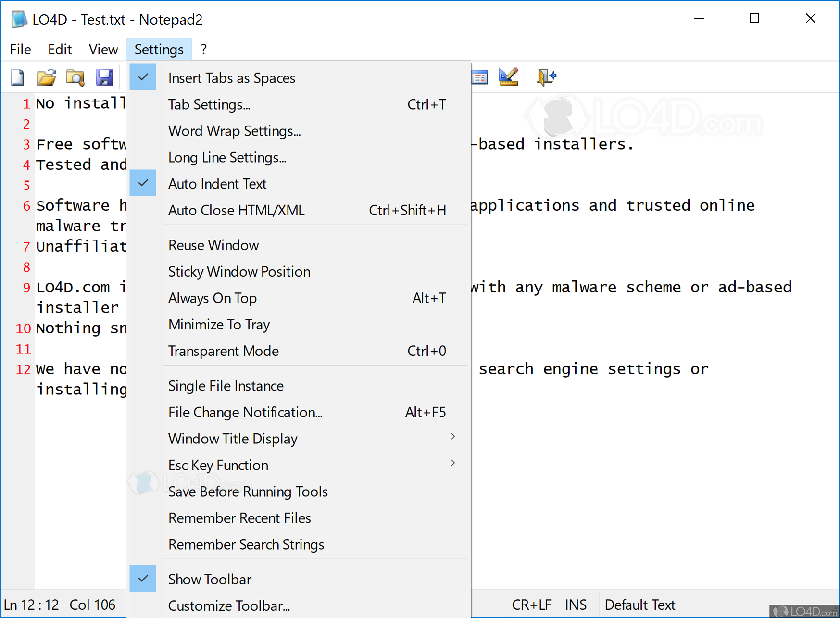Click Default Text scheme in status bar
Image resolution: width=840 pixels, height=618 pixels.
tap(640, 605)
